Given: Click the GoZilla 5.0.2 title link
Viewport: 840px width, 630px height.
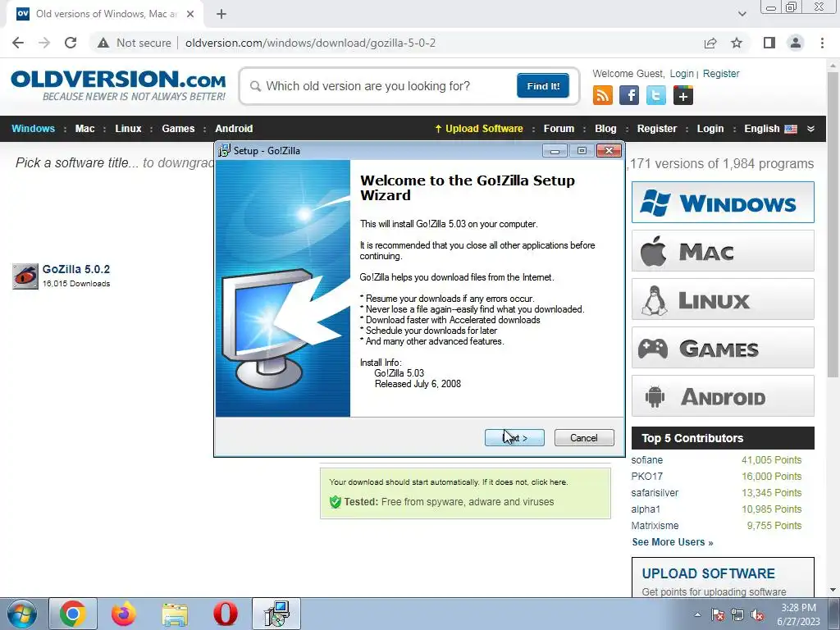Looking at the screenshot, I should coord(76,269).
